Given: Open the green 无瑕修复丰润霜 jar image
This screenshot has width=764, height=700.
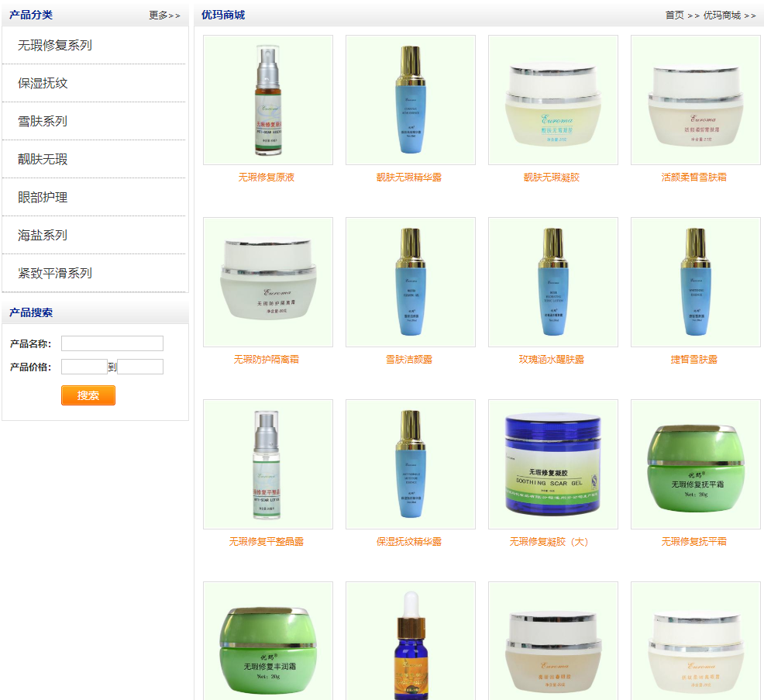Looking at the screenshot, I should pos(268,640).
